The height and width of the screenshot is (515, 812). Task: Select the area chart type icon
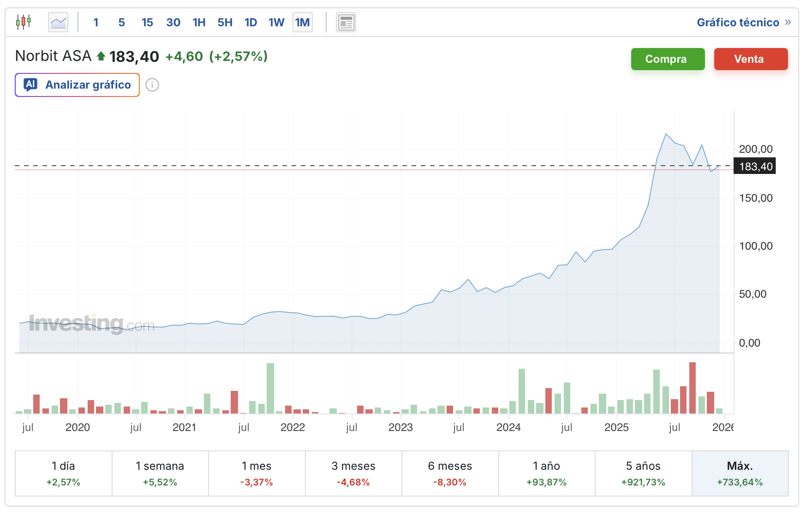pyautogui.click(x=58, y=22)
